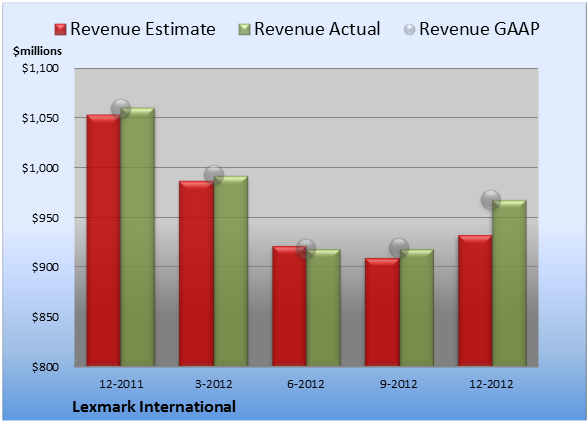Click the Lexmark International chart title

[154, 407]
